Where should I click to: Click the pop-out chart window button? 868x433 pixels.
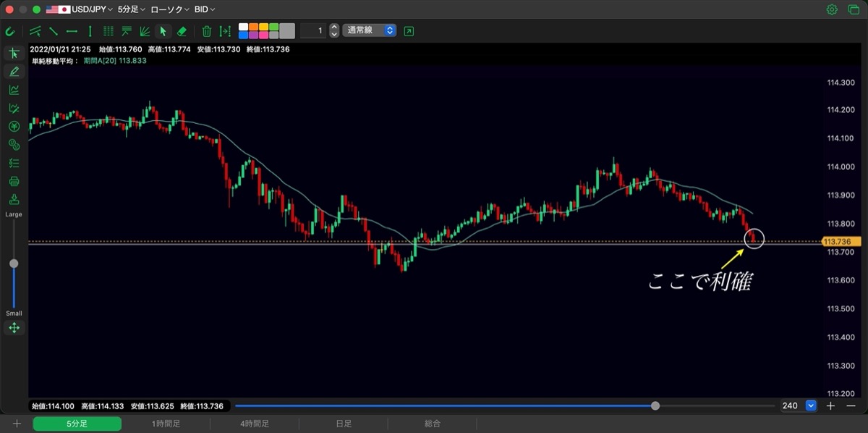tap(409, 31)
